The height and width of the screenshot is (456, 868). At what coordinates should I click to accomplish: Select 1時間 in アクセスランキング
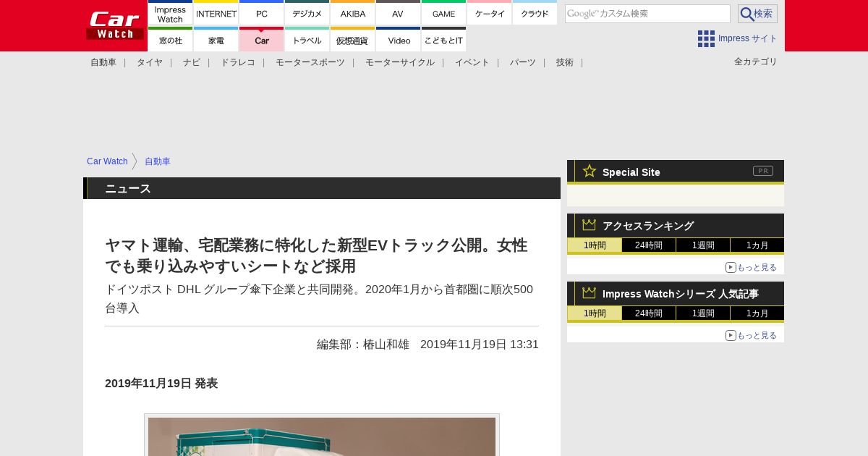point(595,245)
